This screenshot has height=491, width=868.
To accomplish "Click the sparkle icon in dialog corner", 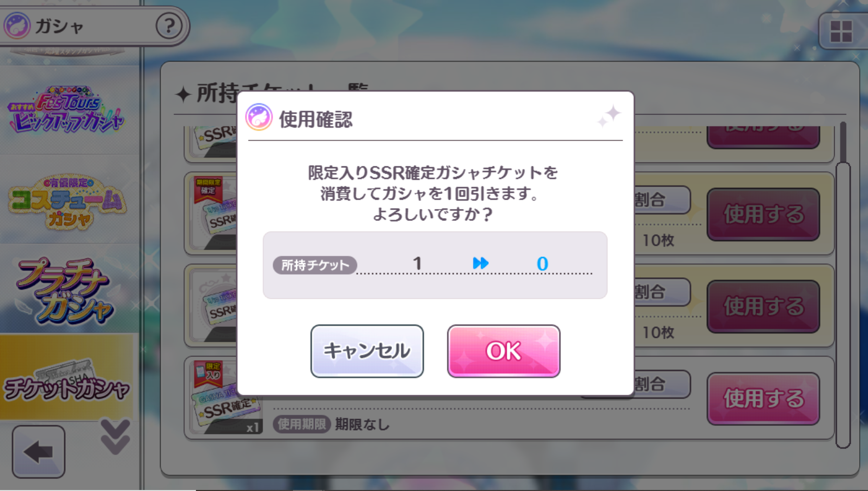I will point(609,116).
